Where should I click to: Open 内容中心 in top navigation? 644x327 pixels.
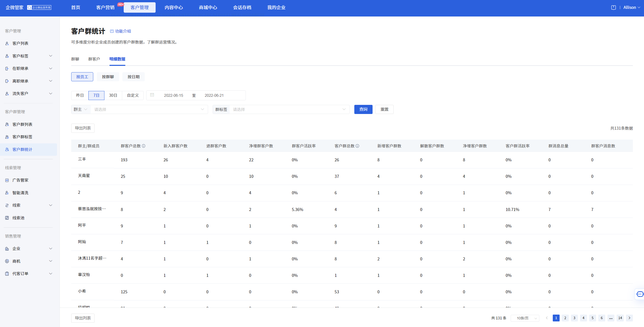click(174, 8)
